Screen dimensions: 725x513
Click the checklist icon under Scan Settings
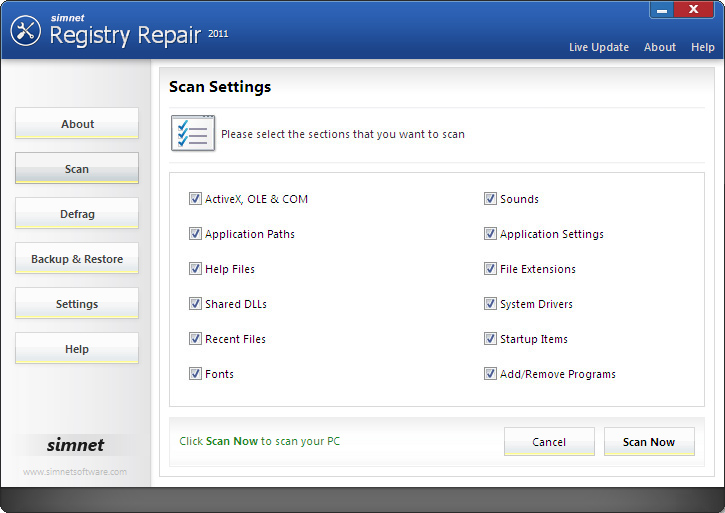pos(192,133)
